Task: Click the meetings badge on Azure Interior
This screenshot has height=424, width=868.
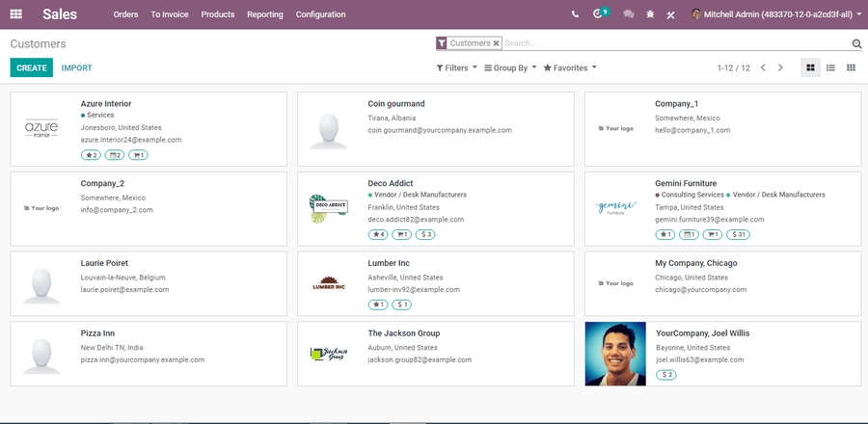Action: [115, 155]
